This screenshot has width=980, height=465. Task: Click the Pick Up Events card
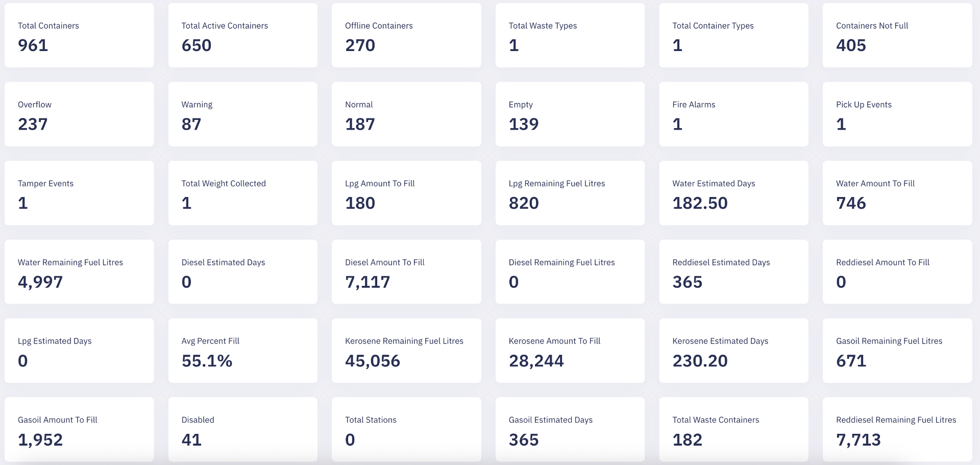(x=897, y=114)
